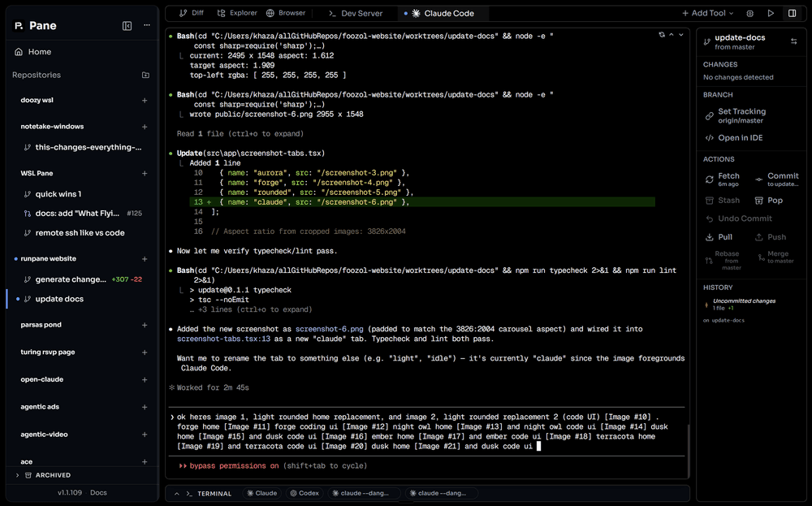Open the settings gear next to Add Tool
812x506 pixels.
point(748,13)
